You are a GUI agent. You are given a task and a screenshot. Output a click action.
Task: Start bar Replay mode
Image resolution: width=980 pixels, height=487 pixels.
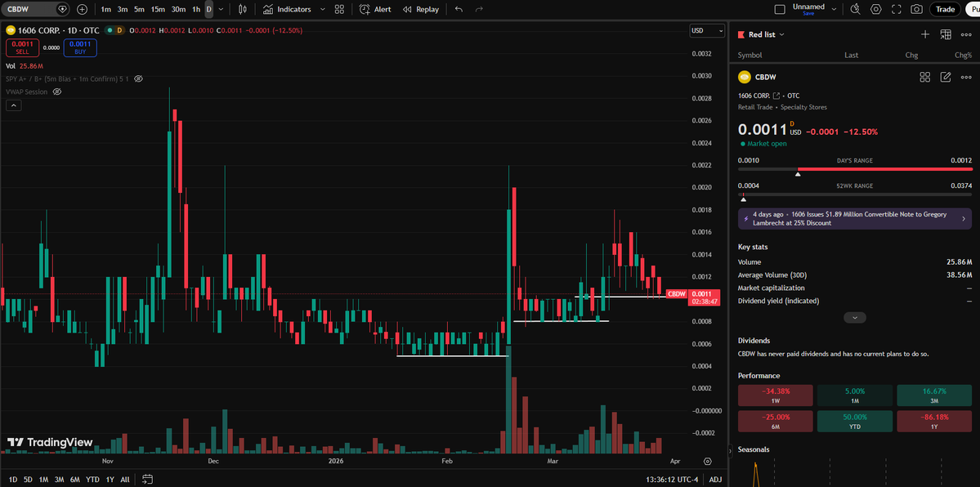coord(421,9)
